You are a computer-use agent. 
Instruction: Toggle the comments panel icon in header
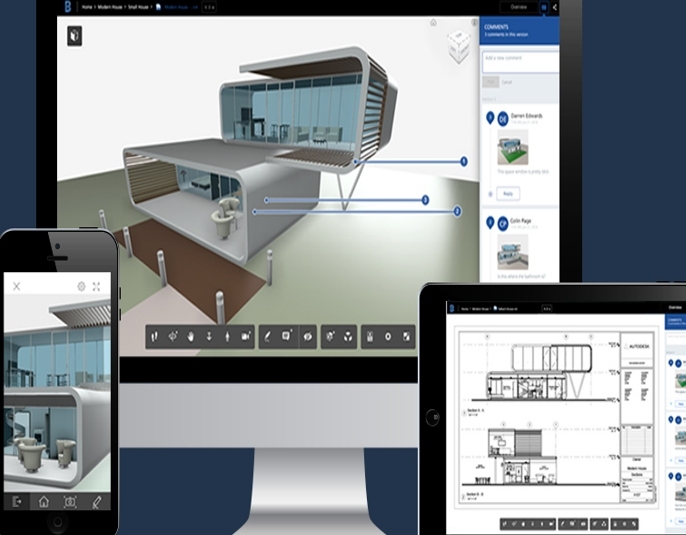(x=544, y=7)
